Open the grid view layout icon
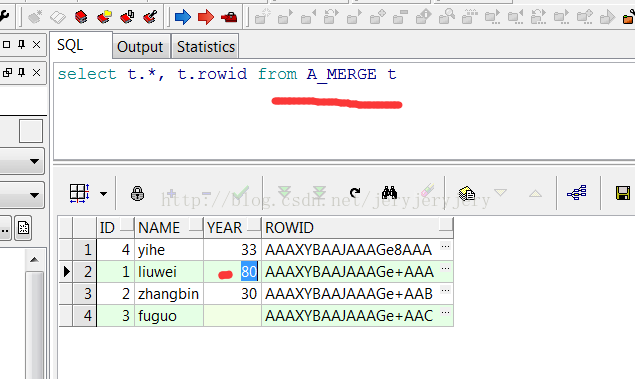The image size is (635, 379). pos(79,193)
